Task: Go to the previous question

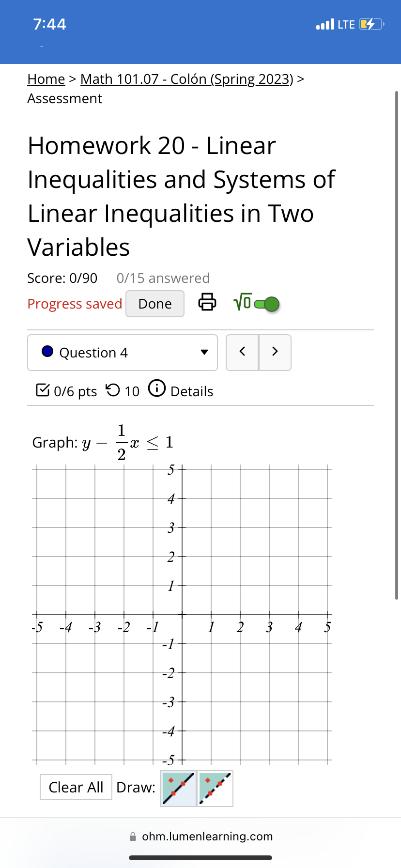Action: 242,352
